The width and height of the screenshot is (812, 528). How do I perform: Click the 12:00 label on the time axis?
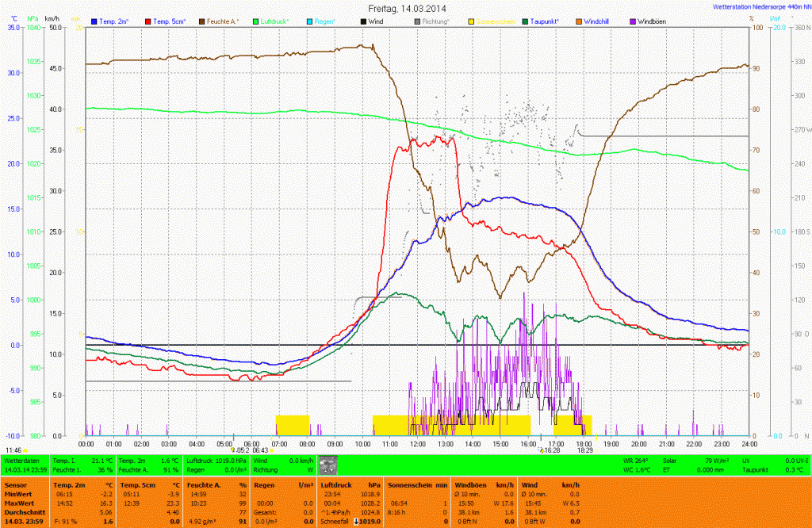tap(417, 443)
